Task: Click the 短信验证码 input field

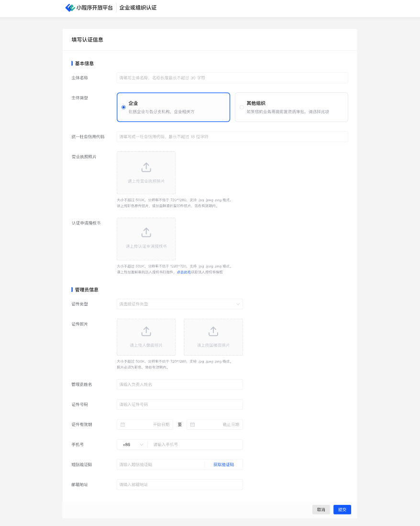Action: click(160, 465)
